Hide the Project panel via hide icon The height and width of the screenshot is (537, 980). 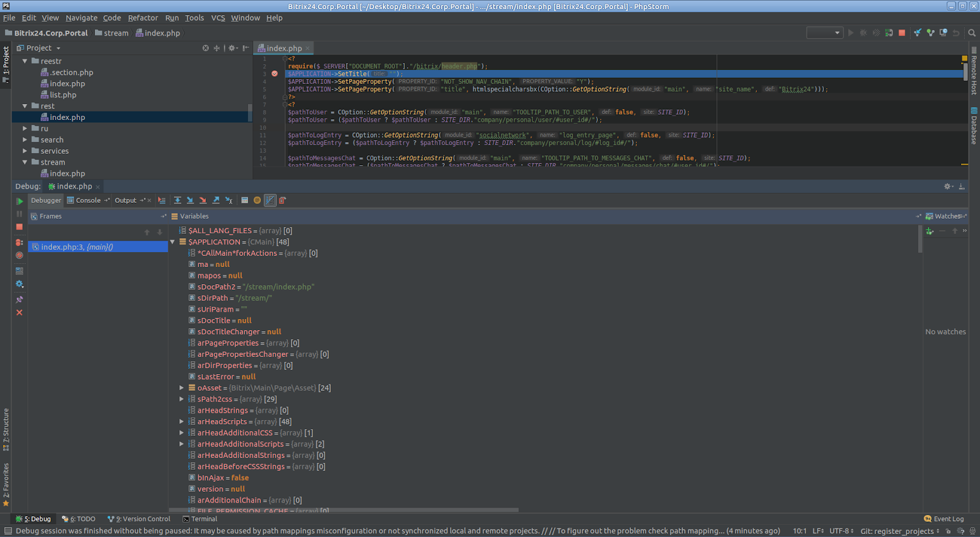pyautogui.click(x=246, y=48)
